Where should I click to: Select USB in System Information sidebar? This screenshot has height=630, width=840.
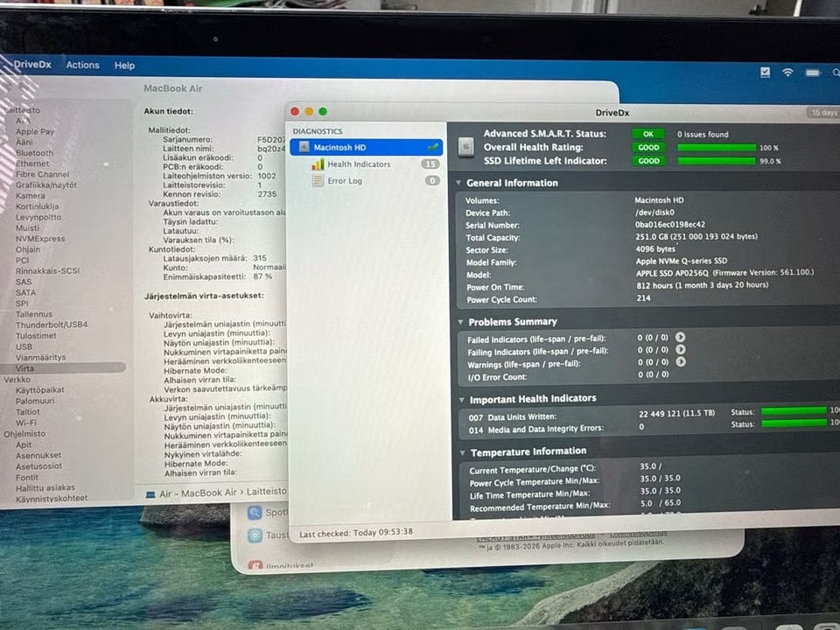(x=24, y=346)
